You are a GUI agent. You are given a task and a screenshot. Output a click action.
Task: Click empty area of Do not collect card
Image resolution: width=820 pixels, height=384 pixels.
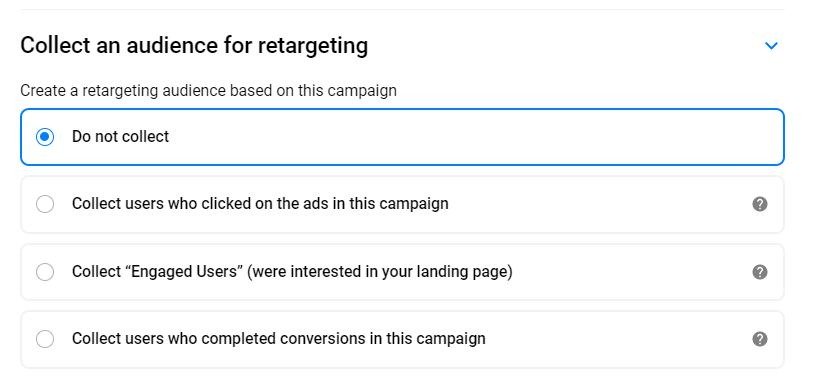coord(471,137)
